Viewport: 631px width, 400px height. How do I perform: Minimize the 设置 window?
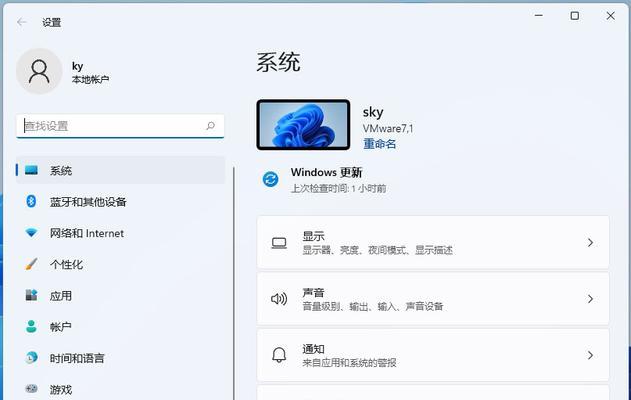538,16
